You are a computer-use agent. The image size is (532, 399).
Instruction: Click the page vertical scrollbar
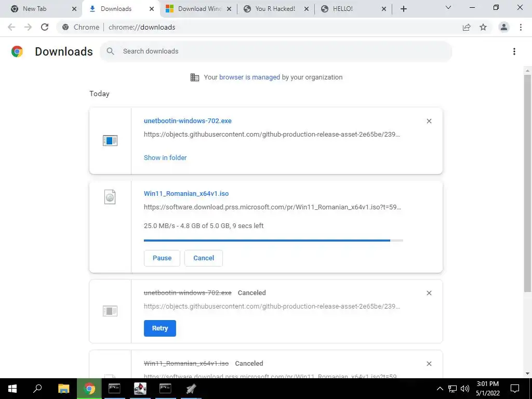coord(527,183)
